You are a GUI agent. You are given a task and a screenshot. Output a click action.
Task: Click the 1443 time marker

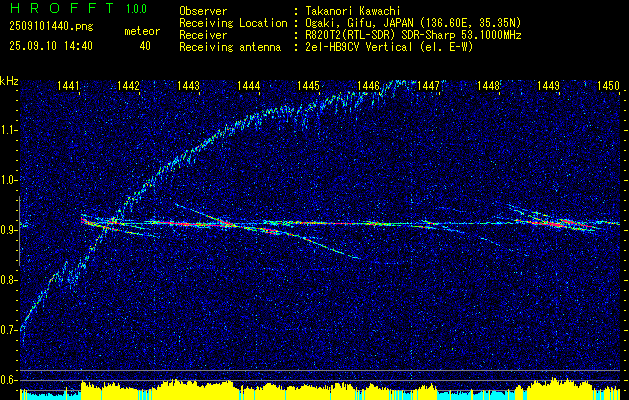[189, 85]
